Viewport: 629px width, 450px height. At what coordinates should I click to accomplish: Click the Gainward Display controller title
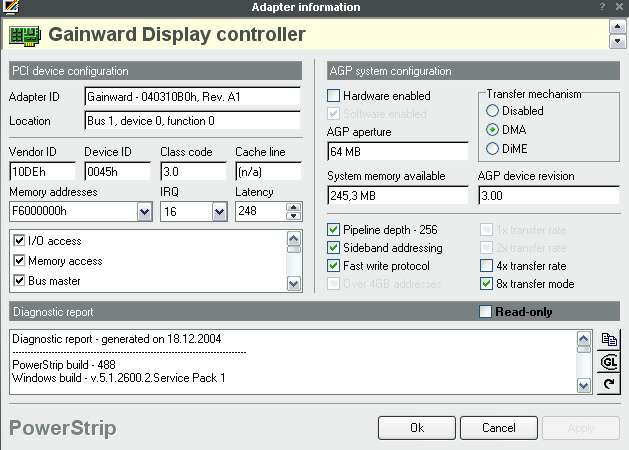click(177, 34)
